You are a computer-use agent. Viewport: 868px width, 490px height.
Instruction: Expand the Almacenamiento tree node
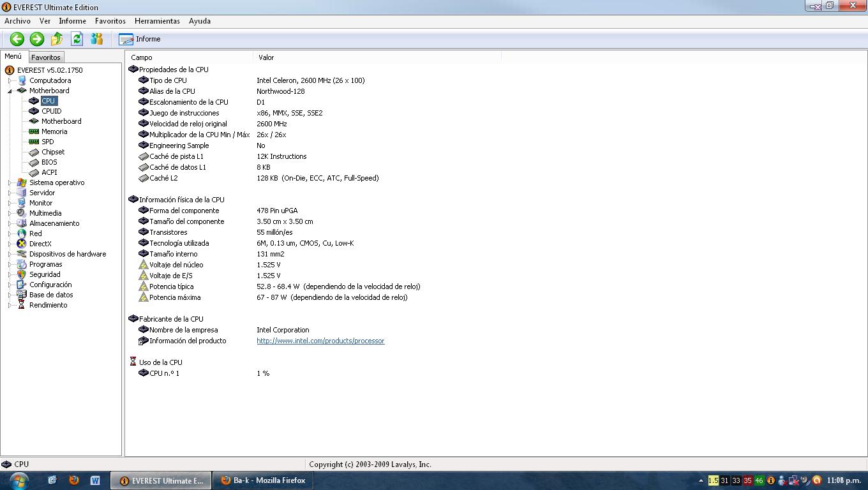click(x=10, y=223)
